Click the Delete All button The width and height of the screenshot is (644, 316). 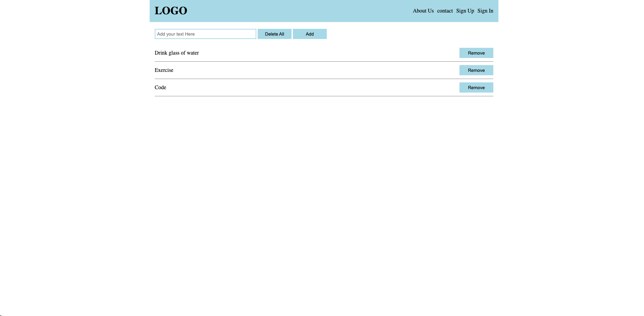pos(274,34)
